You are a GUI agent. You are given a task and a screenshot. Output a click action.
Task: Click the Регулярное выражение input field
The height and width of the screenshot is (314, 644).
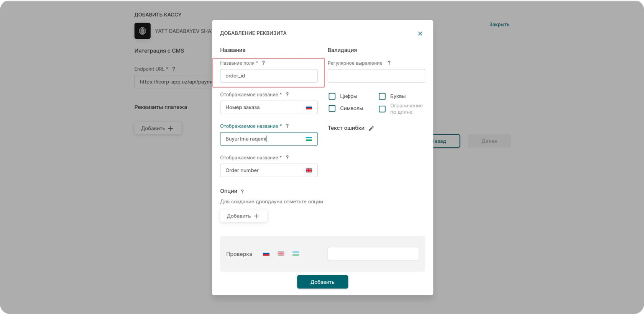click(376, 76)
